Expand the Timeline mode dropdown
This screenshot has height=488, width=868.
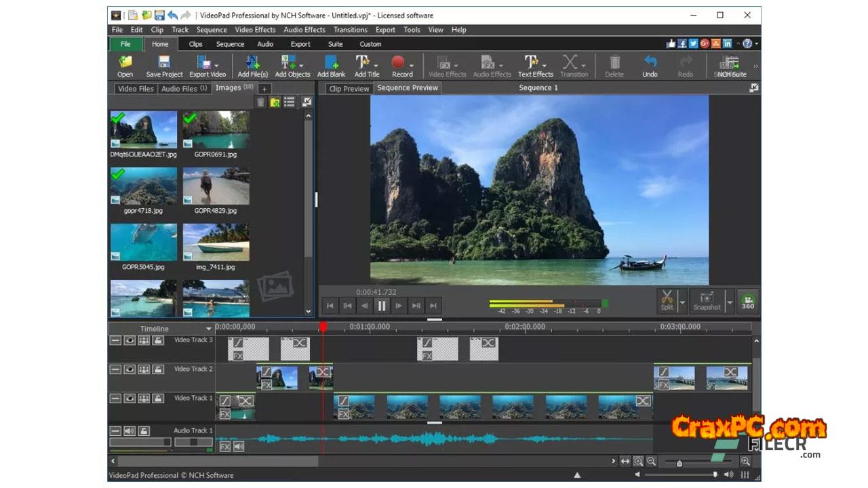[x=210, y=329]
